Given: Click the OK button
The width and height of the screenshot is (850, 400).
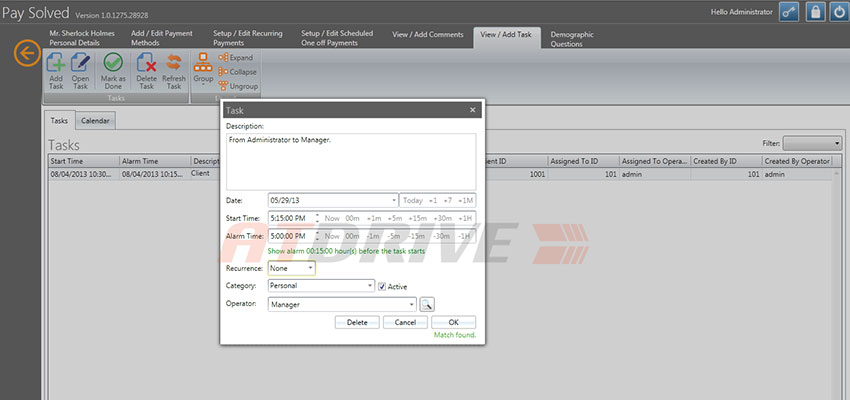Looking at the screenshot, I should click(x=454, y=322).
